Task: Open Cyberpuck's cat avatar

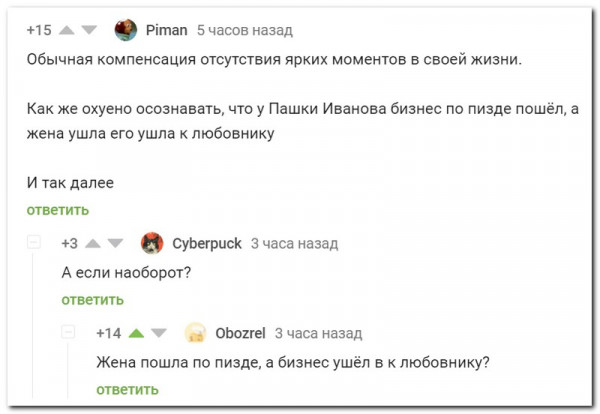Action: tap(151, 243)
